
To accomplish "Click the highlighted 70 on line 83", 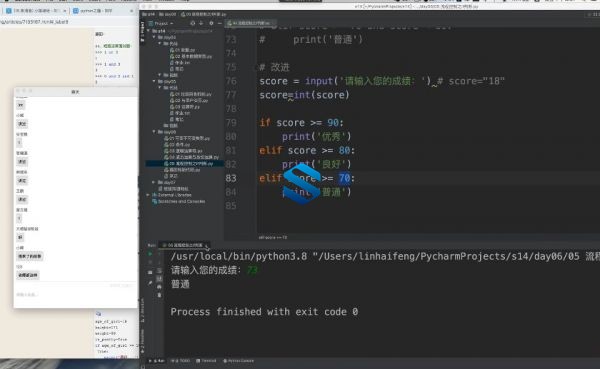I will (344, 178).
